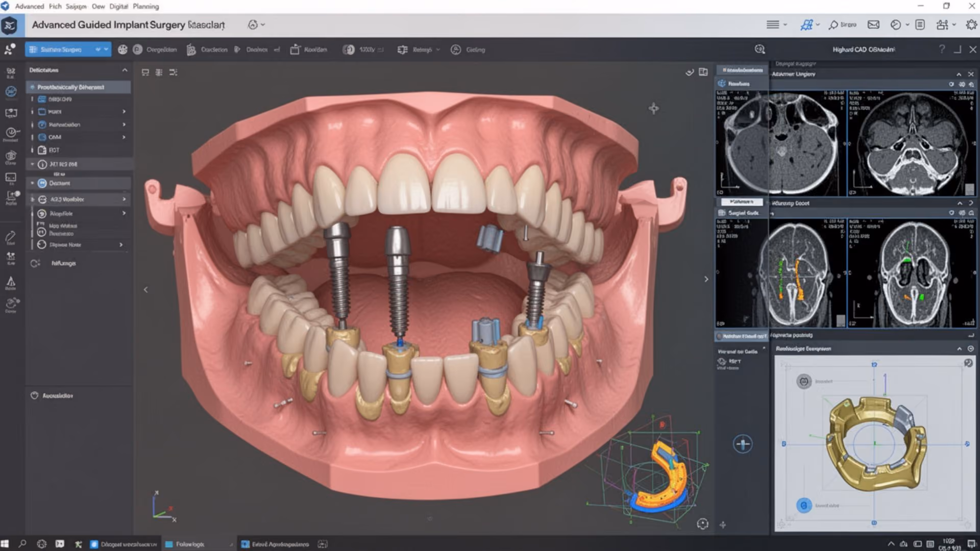Click the taskbar search magnifier
Viewport: 980px width, 551px height.
[22, 544]
